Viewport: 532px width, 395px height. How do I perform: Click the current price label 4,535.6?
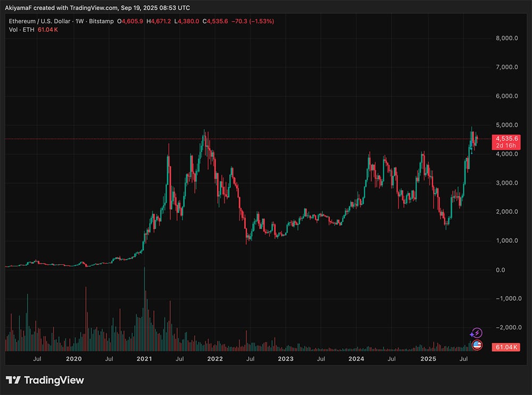coord(506,138)
